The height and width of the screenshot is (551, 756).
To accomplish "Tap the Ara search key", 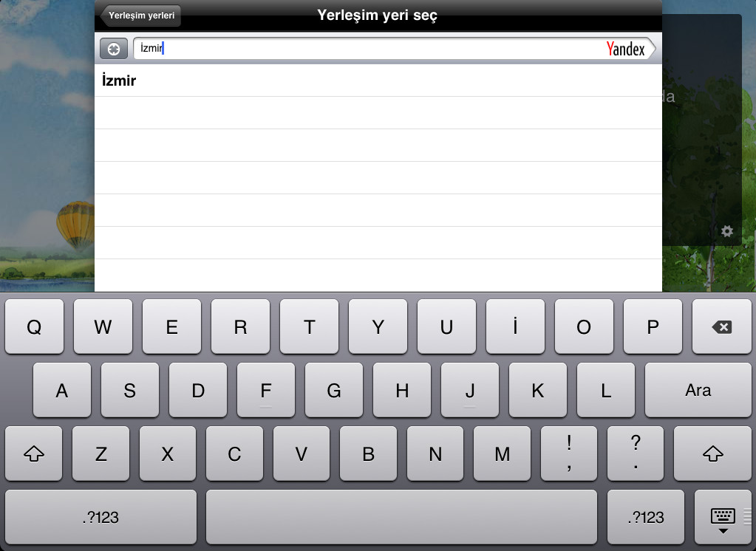I will pos(698,390).
